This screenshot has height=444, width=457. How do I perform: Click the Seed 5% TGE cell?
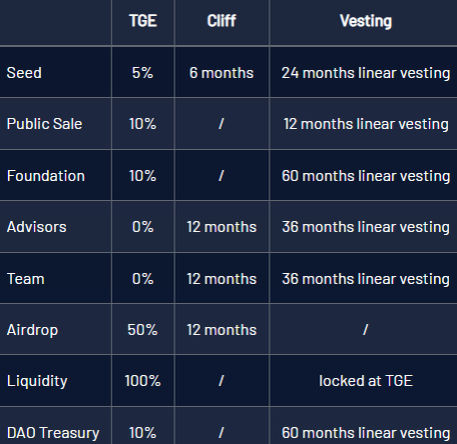pyautogui.click(x=143, y=73)
